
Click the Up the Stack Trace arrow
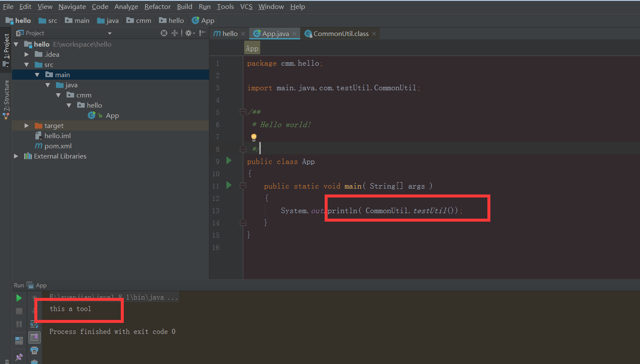pos(34,298)
